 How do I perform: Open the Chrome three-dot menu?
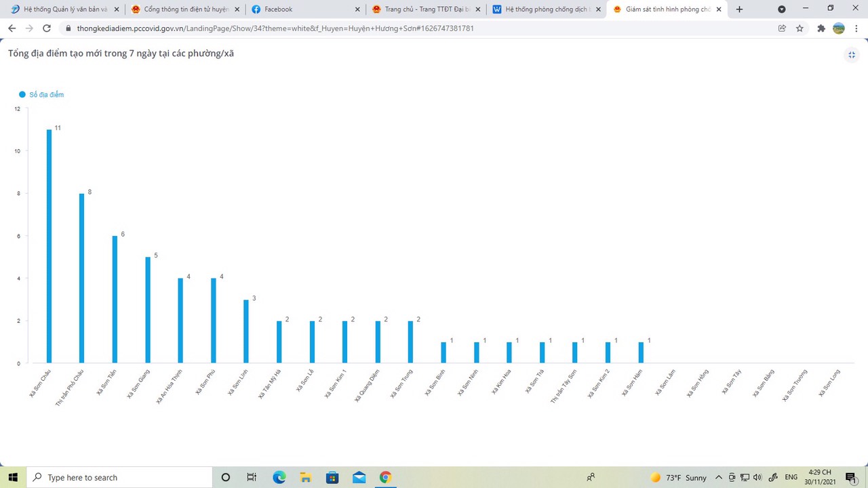[856, 28]
